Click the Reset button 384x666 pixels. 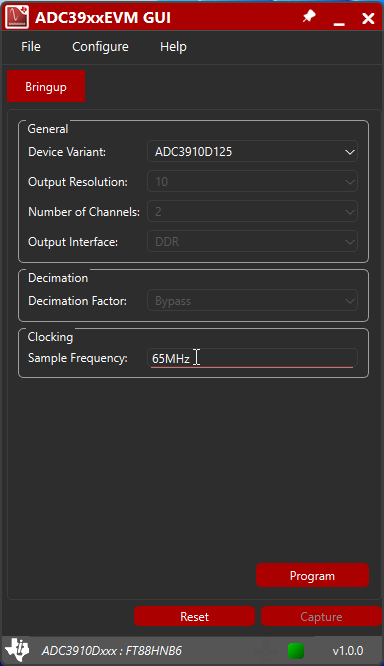[x=195, y=616]
